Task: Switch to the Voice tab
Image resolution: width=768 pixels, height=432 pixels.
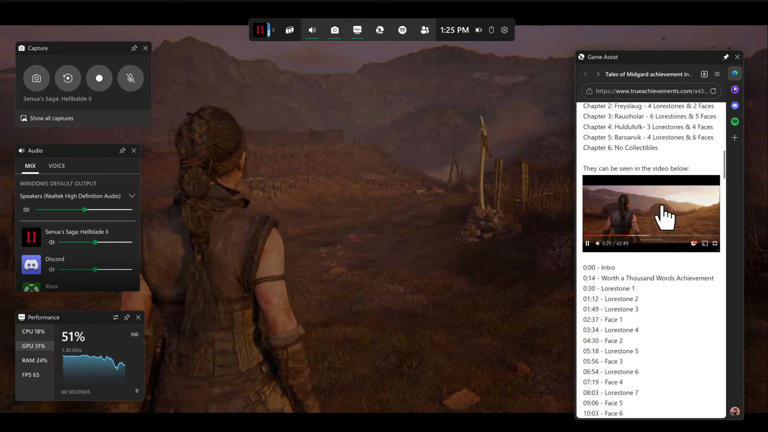Action: click(57, 166)
